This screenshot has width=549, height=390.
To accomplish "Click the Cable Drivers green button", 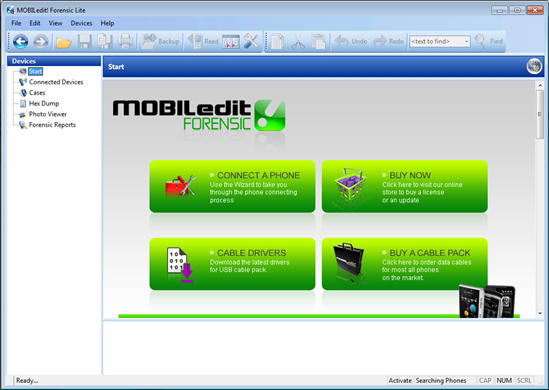I will tap(232, 264).
